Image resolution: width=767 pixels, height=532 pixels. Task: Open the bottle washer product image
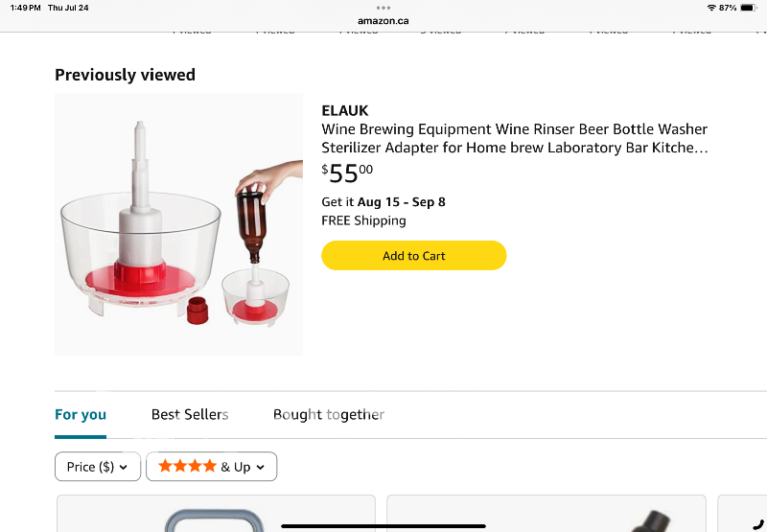[x=178, y=224]
